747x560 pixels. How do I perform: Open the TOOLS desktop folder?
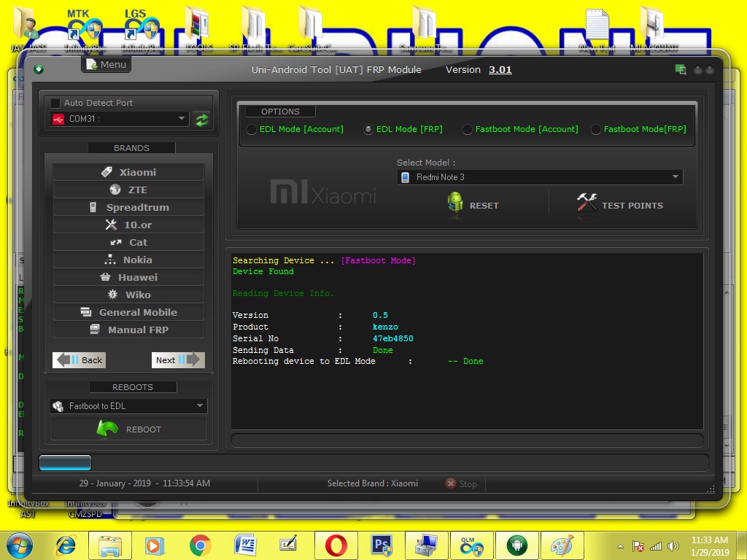[x=198, y=29]
